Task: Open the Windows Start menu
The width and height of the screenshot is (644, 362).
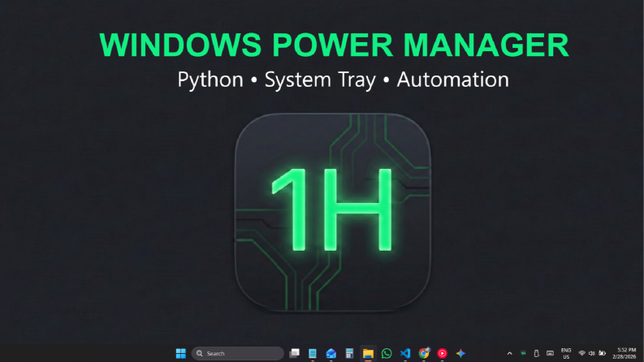Action: (181, 353)
